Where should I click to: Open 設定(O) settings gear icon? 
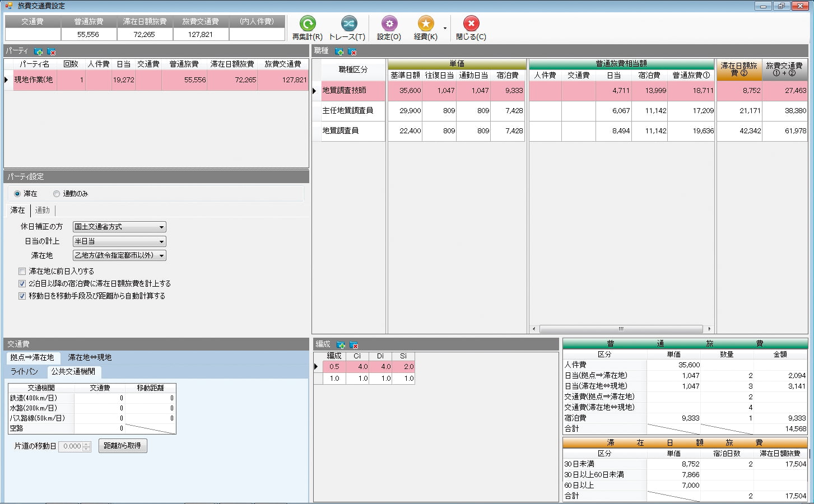(389, 24)
